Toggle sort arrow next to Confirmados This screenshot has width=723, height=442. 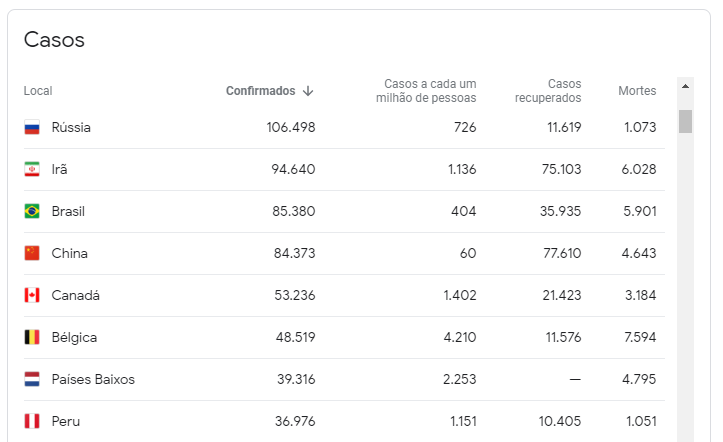pos(308,91)
